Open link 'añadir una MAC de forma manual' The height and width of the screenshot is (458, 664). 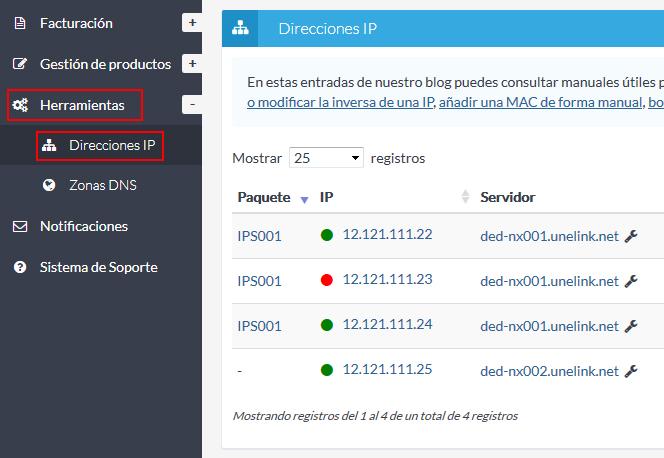541,102
